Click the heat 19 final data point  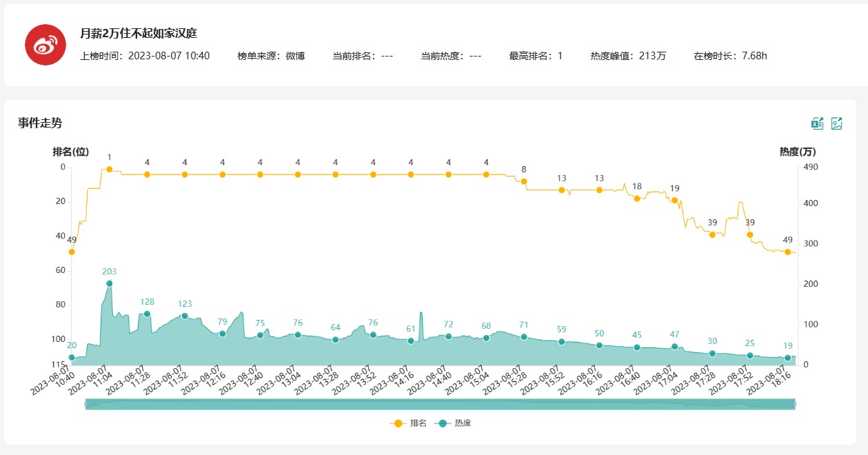click(x=787, y=358)
